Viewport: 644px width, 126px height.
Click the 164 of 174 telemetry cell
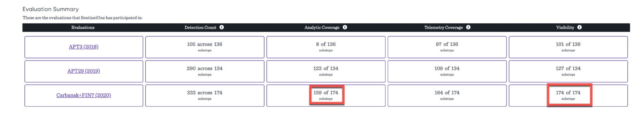(447, 95)
